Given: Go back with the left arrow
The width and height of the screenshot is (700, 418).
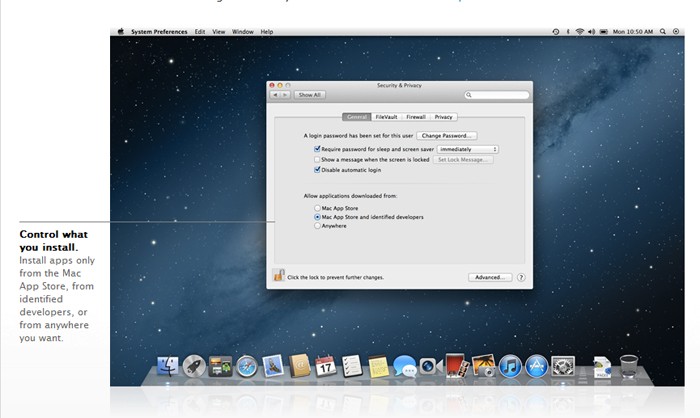Looking at the screenshot, I should click(275, 95).
